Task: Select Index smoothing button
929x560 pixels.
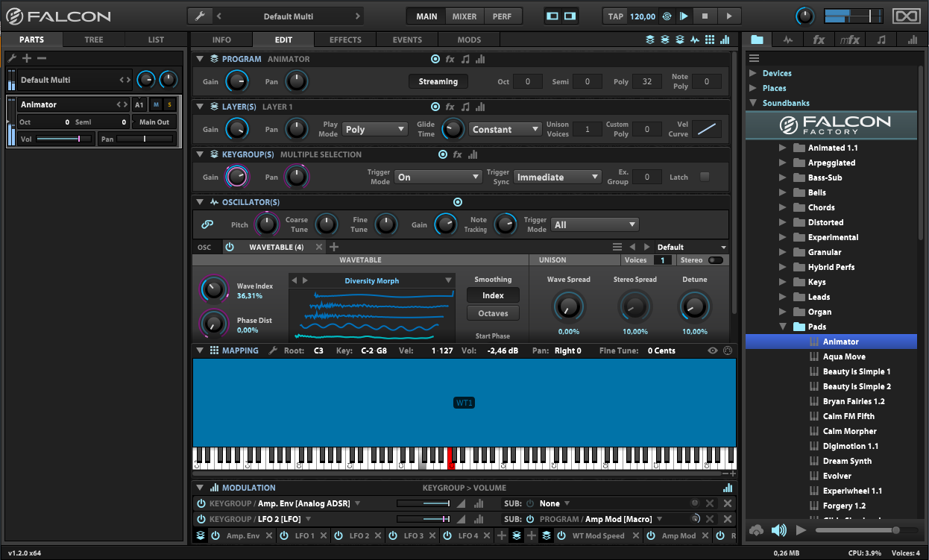Action: pos(493,295)
